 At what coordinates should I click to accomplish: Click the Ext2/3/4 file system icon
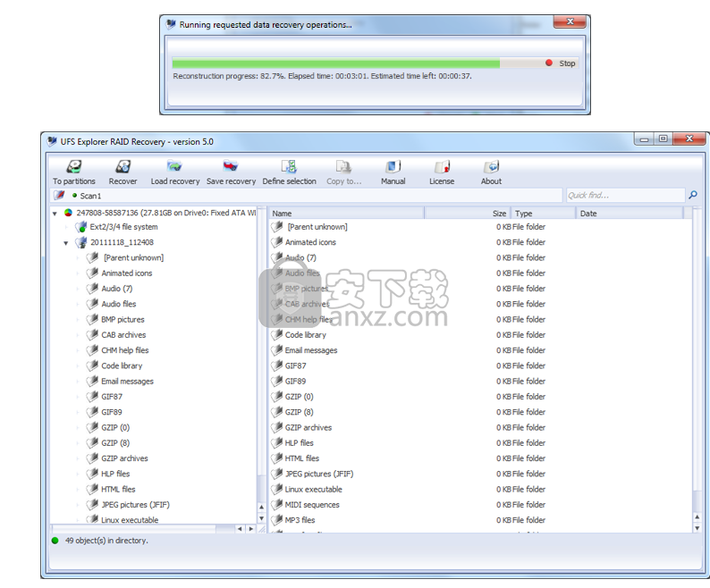click(81, 227)
